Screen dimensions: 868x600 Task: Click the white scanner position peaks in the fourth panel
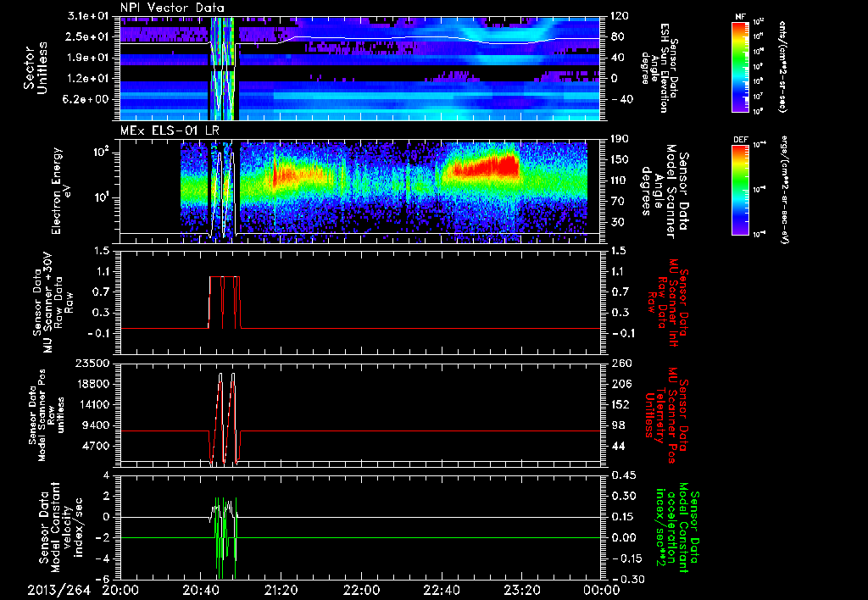(226, 418)
